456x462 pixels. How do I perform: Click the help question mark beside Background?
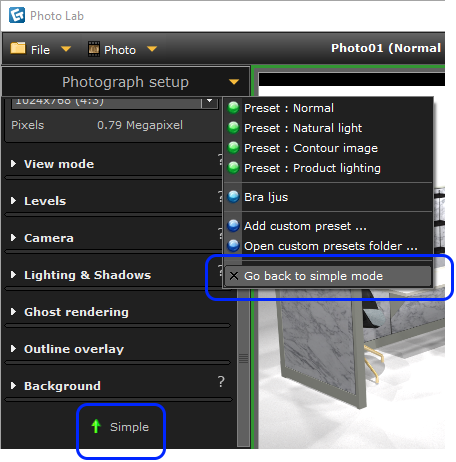pos(221,381)
